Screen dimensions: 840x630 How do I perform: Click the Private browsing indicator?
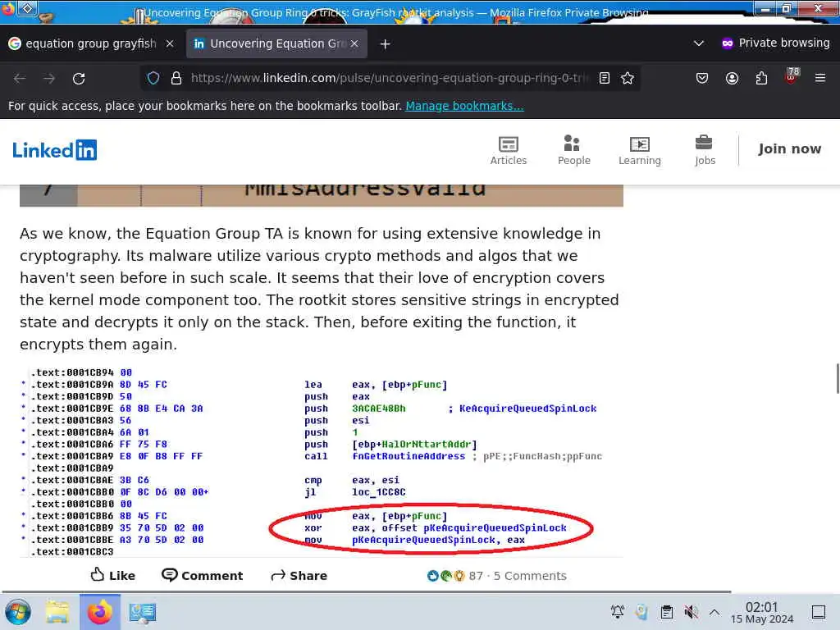pos(775,43)
